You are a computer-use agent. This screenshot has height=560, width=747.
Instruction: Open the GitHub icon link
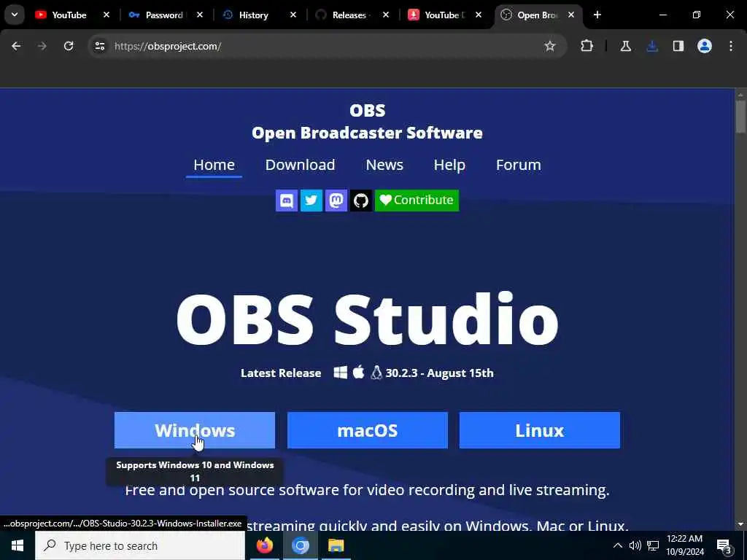360,201
